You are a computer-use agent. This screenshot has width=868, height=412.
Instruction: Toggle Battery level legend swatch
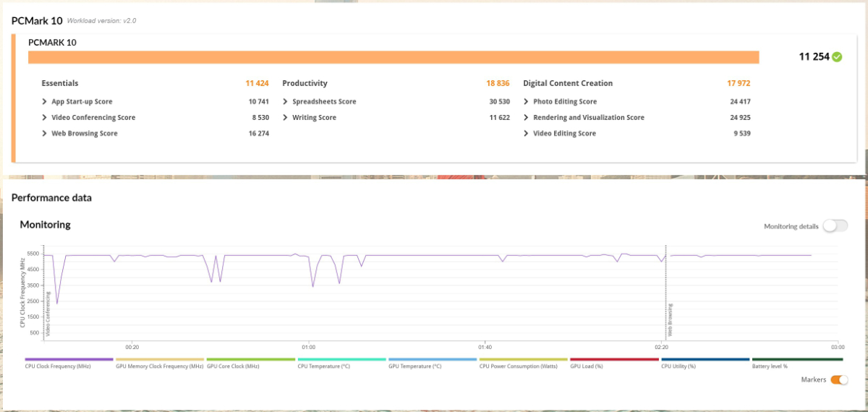[797, 359]
